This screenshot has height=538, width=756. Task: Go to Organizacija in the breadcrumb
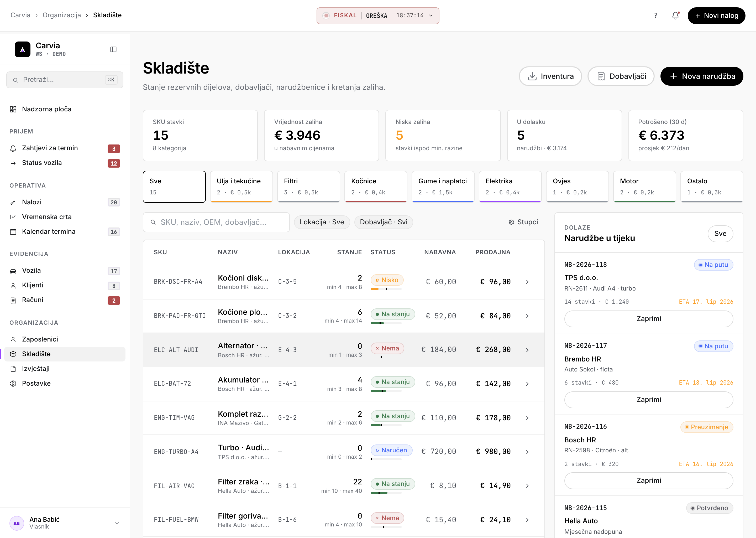[x=62, y=15]
